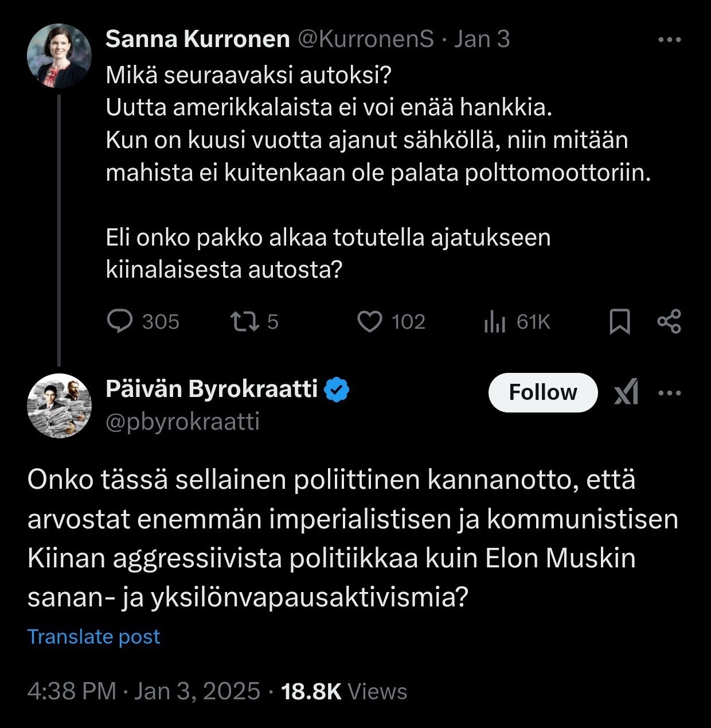Click verified badge next to Päivän Byrokraatti
The height and width of the screenshot is (728, 711).
tap(337, 390)
